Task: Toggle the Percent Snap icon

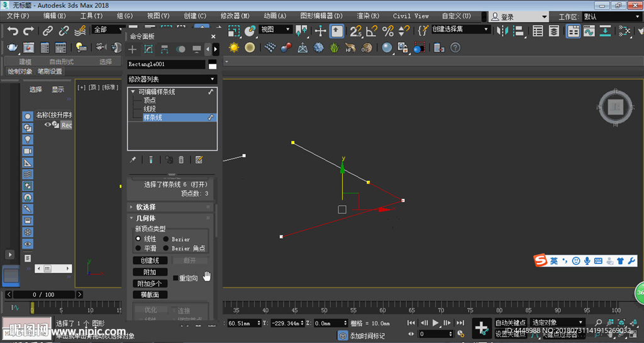Action: click(387, 31)
